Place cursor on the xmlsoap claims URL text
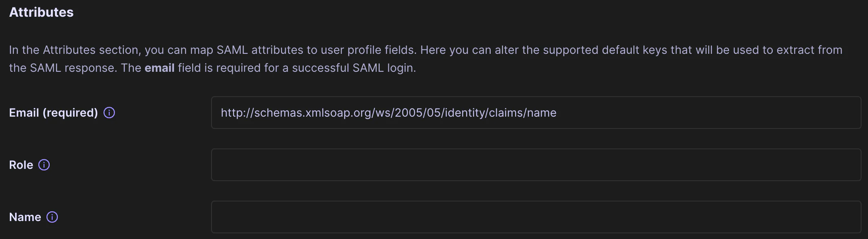The image size is (868, 239). click(388, 113)
